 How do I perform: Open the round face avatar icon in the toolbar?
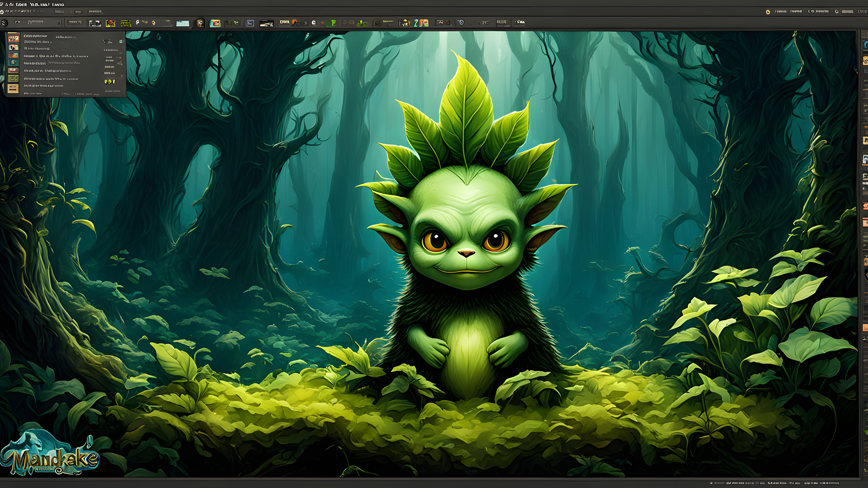coord(200,23)
